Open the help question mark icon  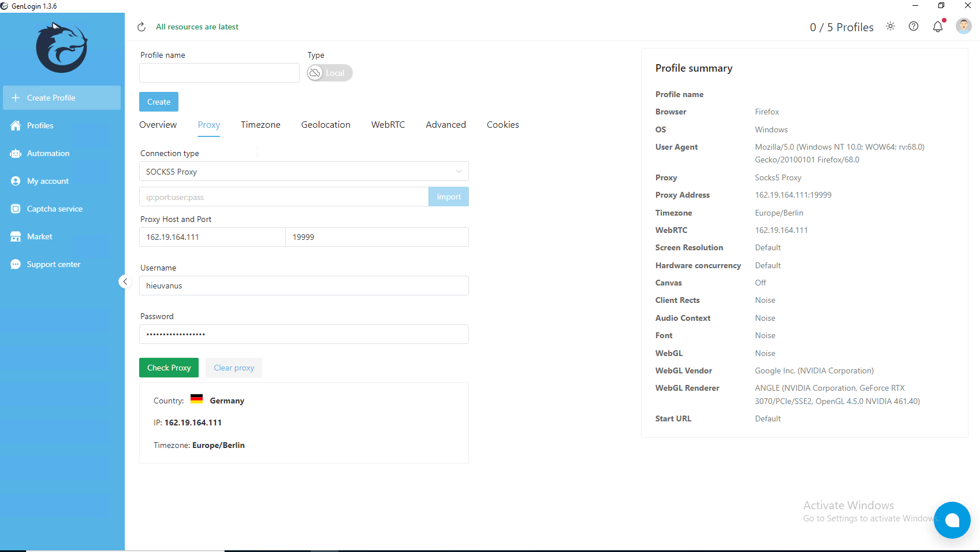(914, 27)
